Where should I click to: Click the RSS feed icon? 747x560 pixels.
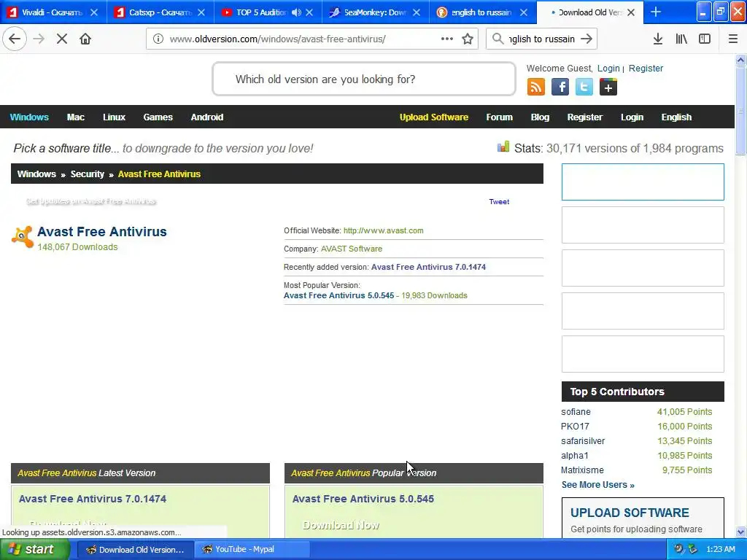tap(536, 87)
